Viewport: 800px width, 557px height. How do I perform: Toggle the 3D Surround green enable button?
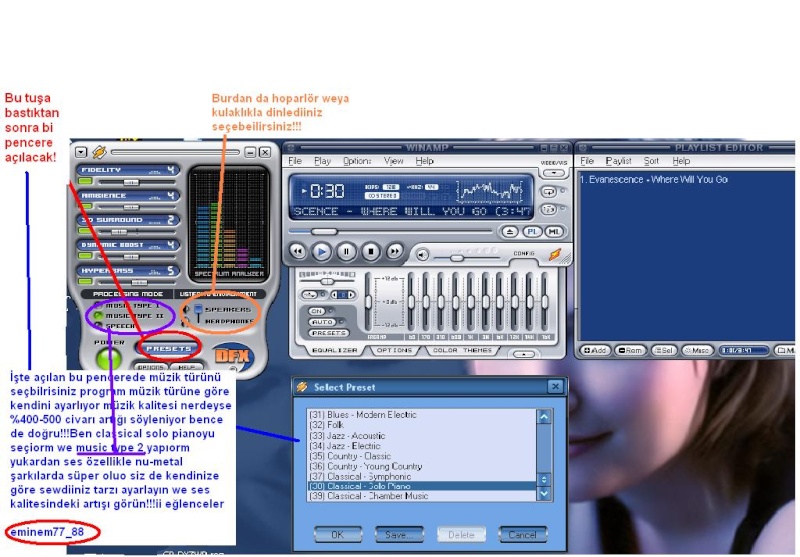pos(85,231)
